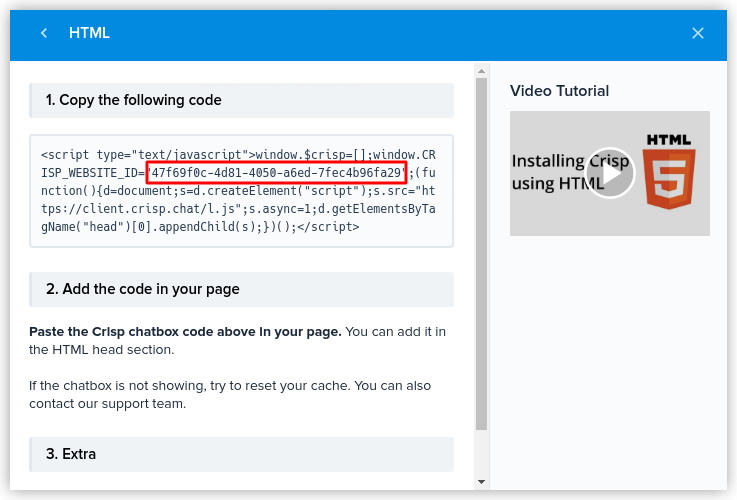Screen dimensions: 737x500
Task: Play the Installing Crisp video tutorial
Action: coord(610,173)
